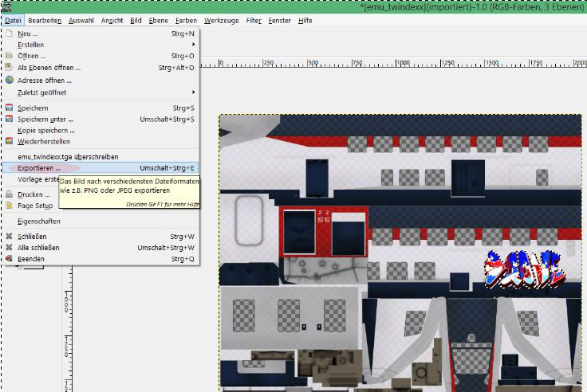Select emu_twindexx.tga überschreiben entry
The width and height of the screenshot is (587, 392).
[x=100, y=157]
